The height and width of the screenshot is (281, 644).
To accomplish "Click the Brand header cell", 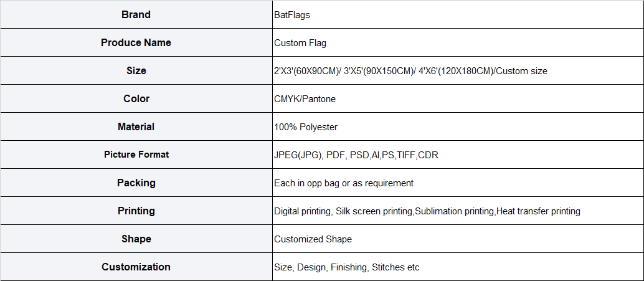I will pos(136,14).
